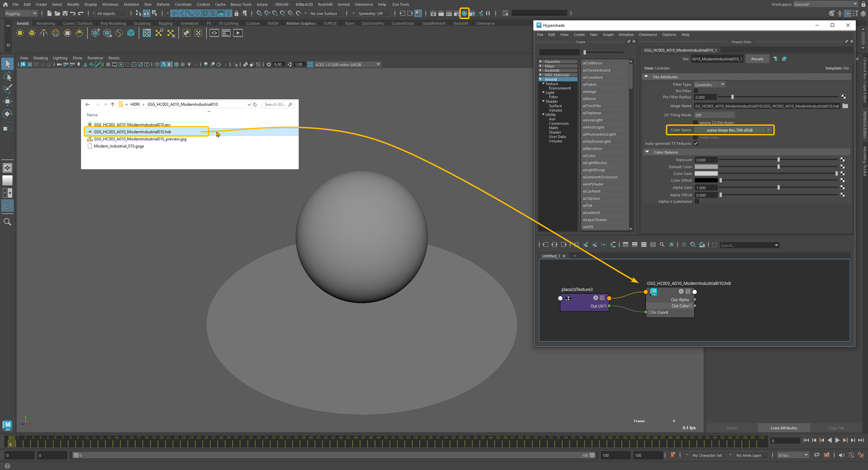Open the 30 fps frame rate dropdown
Image resolution: width=868 pixels, height=470 pixels.
[793, 455]
